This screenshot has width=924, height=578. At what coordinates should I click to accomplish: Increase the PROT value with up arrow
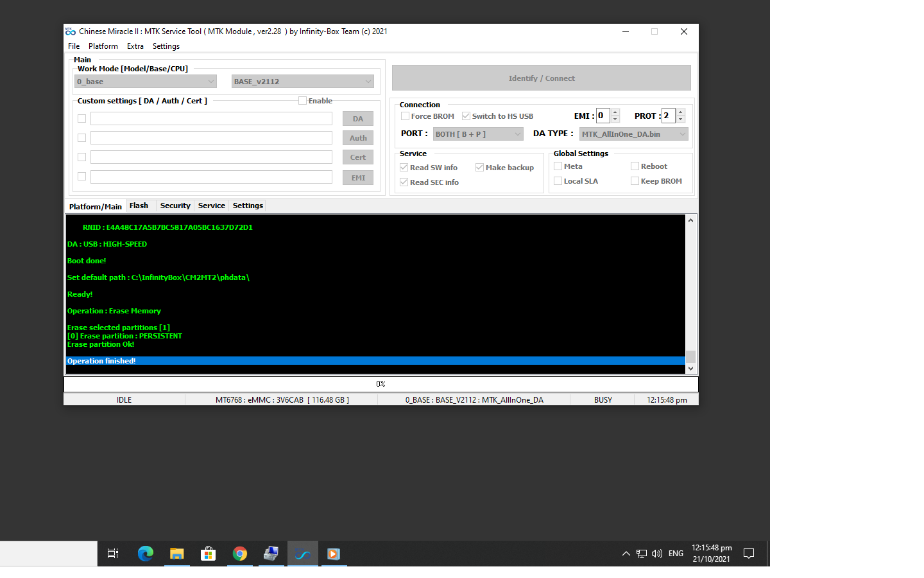point(681,112)
